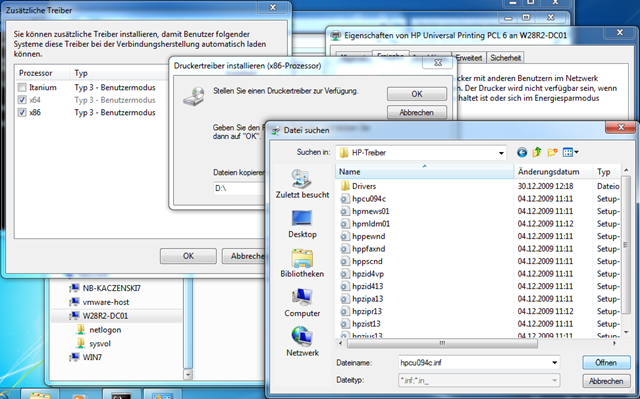Sort by Änderungsdatum column header
Viewport: 640px width, 399px height.
pos(553,172)
